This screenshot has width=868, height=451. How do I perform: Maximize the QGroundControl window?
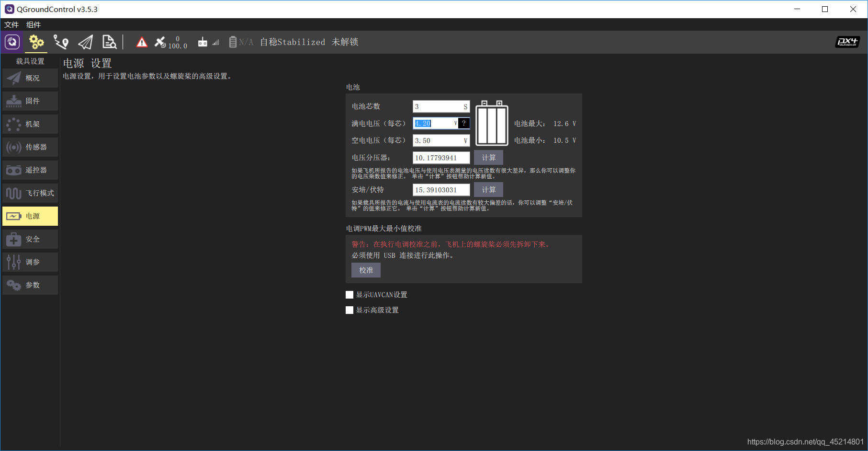[x=825, y=9]
